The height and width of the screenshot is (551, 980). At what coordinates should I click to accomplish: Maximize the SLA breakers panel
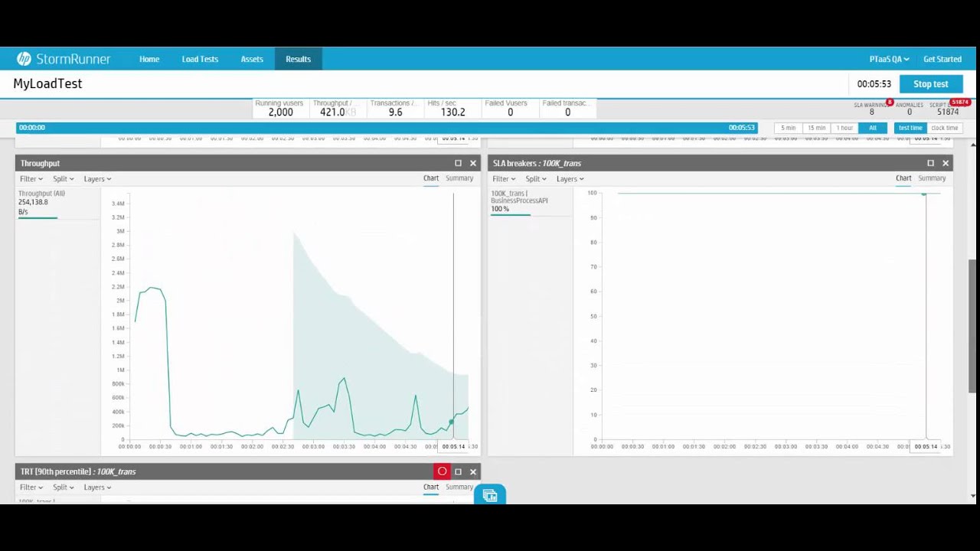[x=930, y=163]
